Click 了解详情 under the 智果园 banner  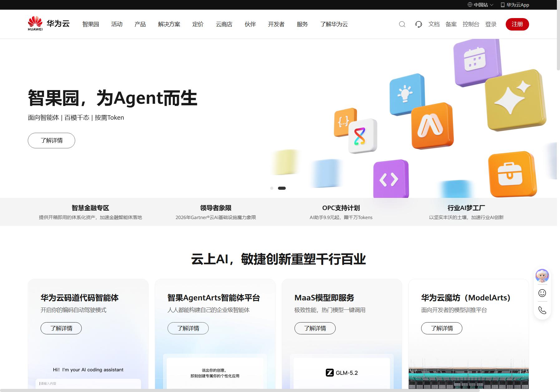click(x=51, y=141)
